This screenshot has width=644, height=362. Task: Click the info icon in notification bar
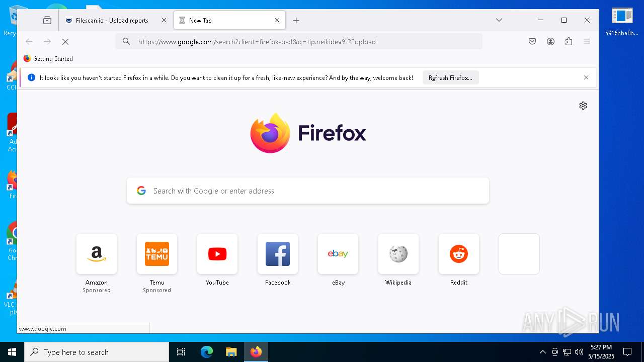point(31,78)
